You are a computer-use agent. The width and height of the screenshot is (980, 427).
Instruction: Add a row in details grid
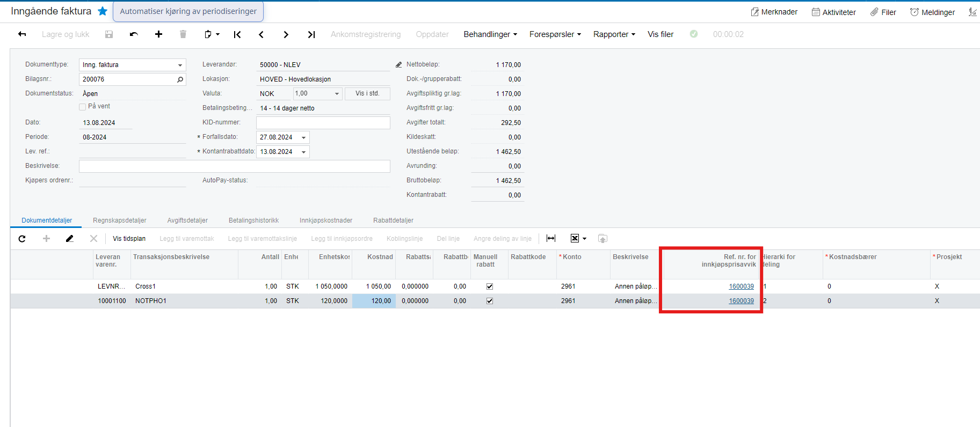click(x=46, y=239)
